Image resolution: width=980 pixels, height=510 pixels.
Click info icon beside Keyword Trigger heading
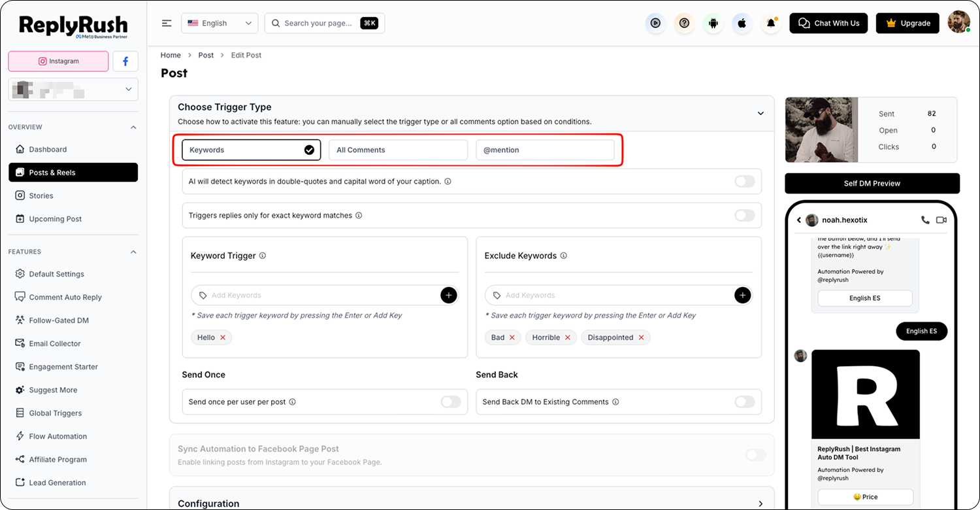263,256
